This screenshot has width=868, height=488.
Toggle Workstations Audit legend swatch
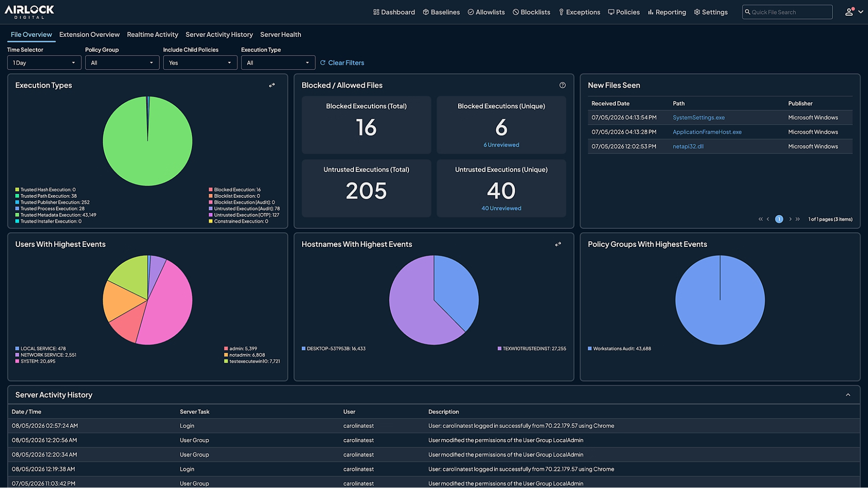coord(590,349)
